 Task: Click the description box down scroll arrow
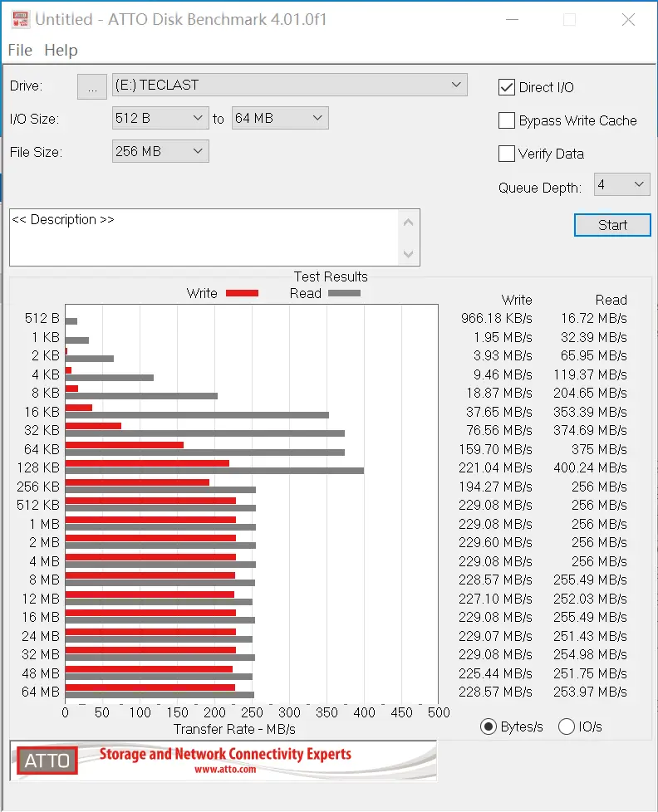(408, 254)
